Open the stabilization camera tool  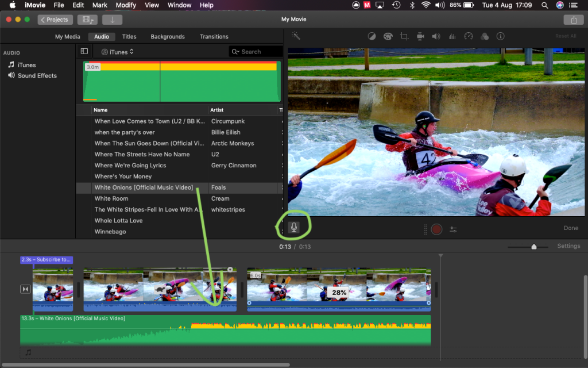coord(420,36)
